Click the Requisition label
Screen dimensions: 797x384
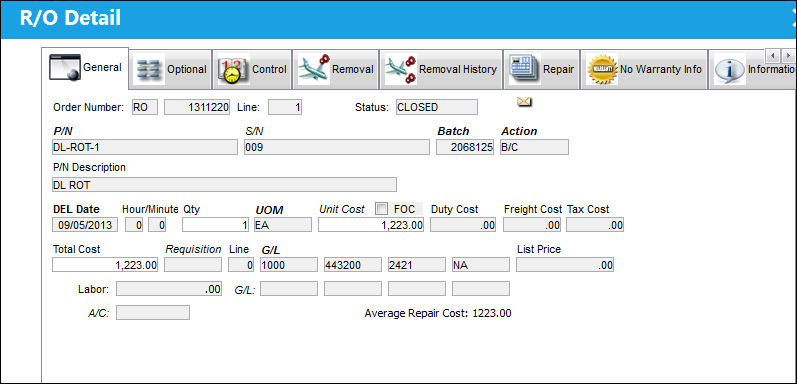click(x=193, y=249)
